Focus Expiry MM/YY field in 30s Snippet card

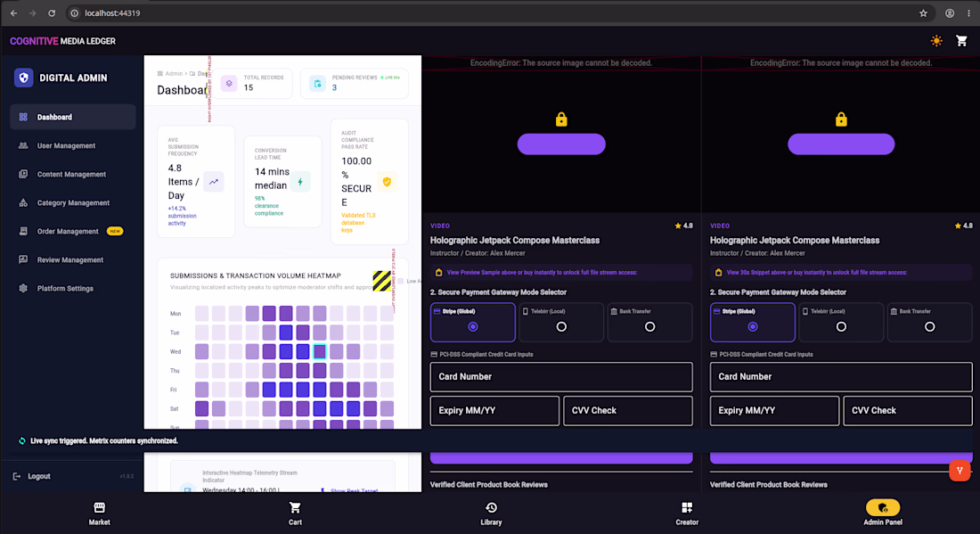774,411
